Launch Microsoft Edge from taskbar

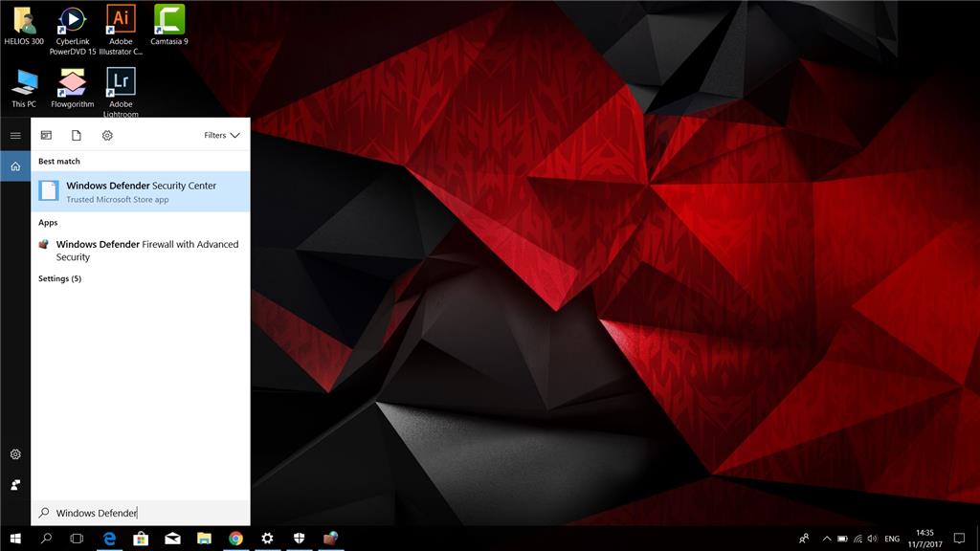click(109, 539)
